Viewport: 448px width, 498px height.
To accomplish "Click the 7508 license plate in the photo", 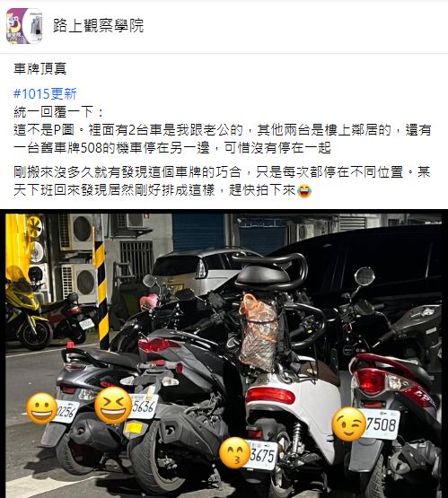I will pyautogui.click(x=382, y=424).
